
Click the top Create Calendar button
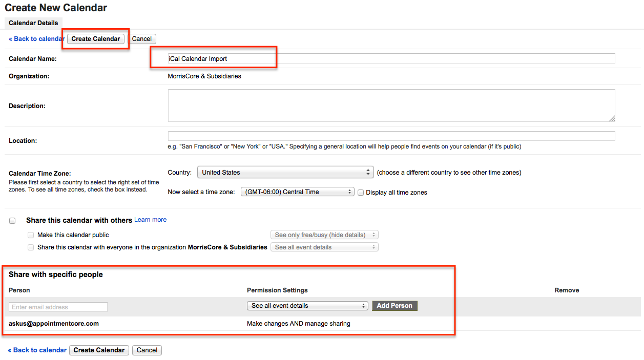coord(96,39)
